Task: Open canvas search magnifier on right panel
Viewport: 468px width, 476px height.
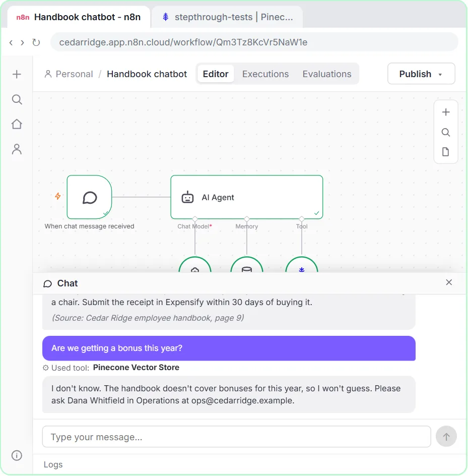Action: [x=445, y=132]
